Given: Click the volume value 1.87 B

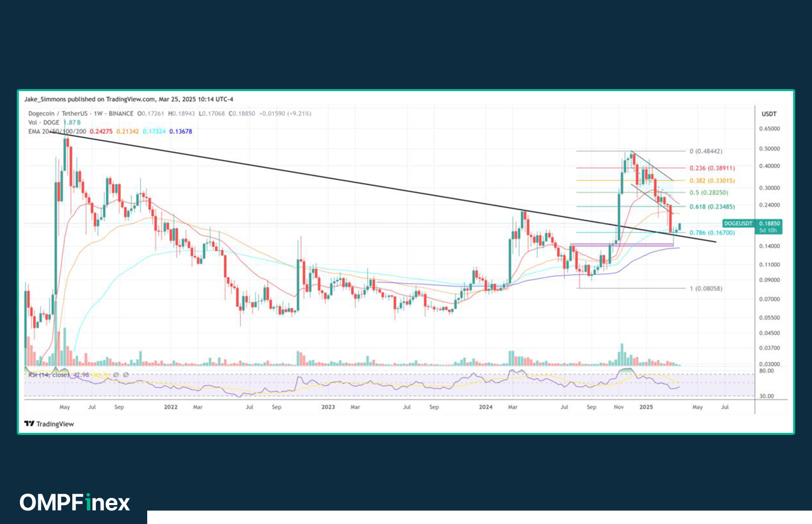Looking at the screenshot, I should point(72,123).
